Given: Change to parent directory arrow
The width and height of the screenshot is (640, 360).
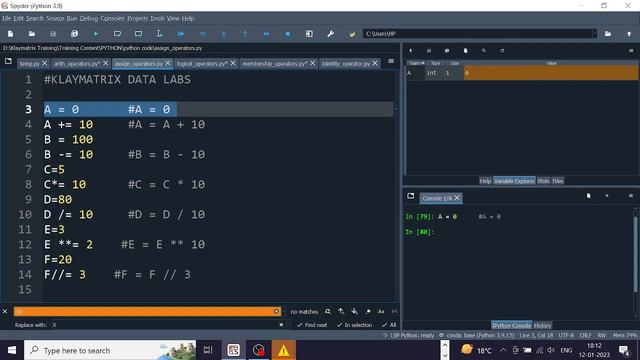Looking at the screenshot, I should click(x=629, y=34).
